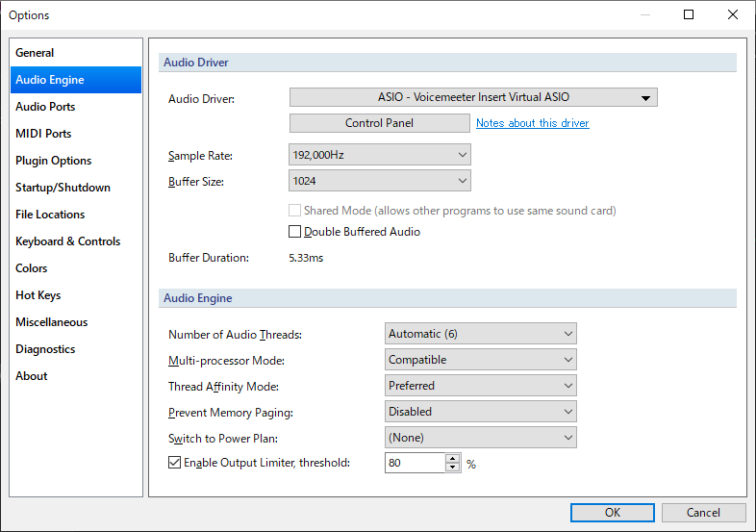Open the Prevent Memory Paging dropdown

click(480, 412)
